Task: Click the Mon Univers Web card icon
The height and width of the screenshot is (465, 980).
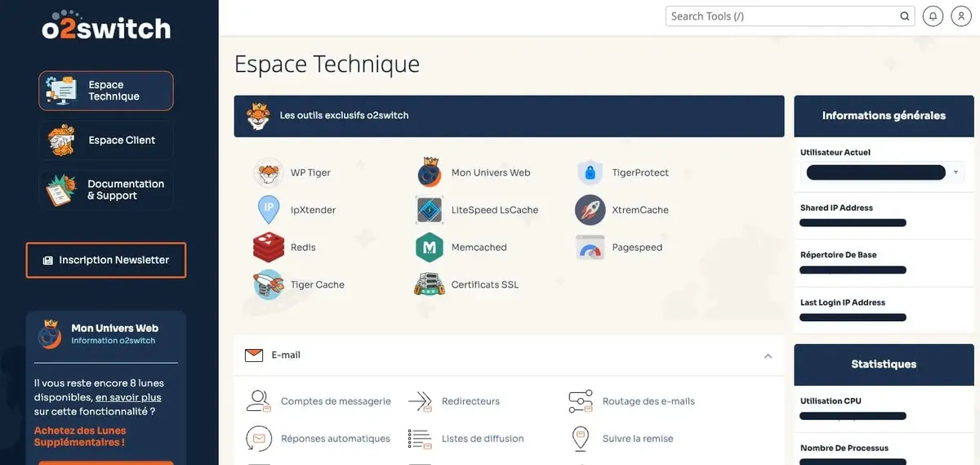Action: (x=51, y=333)
